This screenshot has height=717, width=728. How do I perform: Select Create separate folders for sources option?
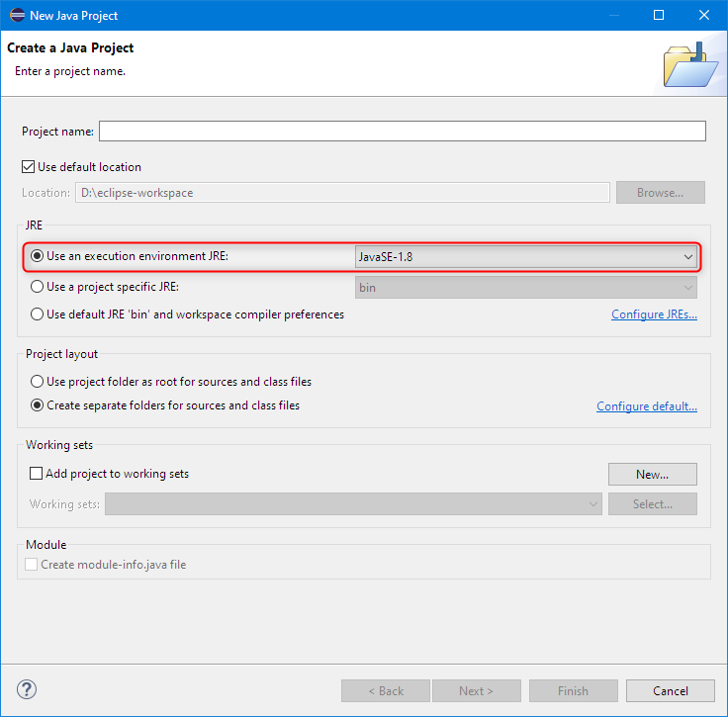[x=38, y=405]
